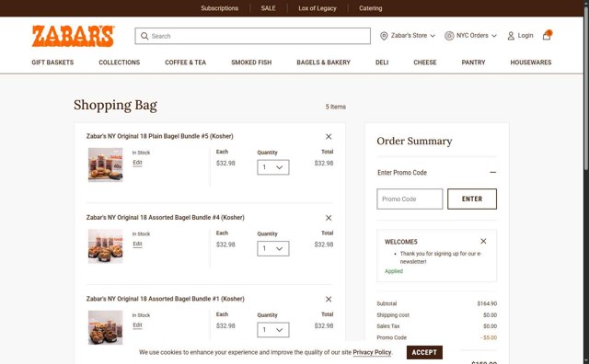Click the Subscriptions link in top bar
This screenshot has height=364, width=589.
point(219,8)
